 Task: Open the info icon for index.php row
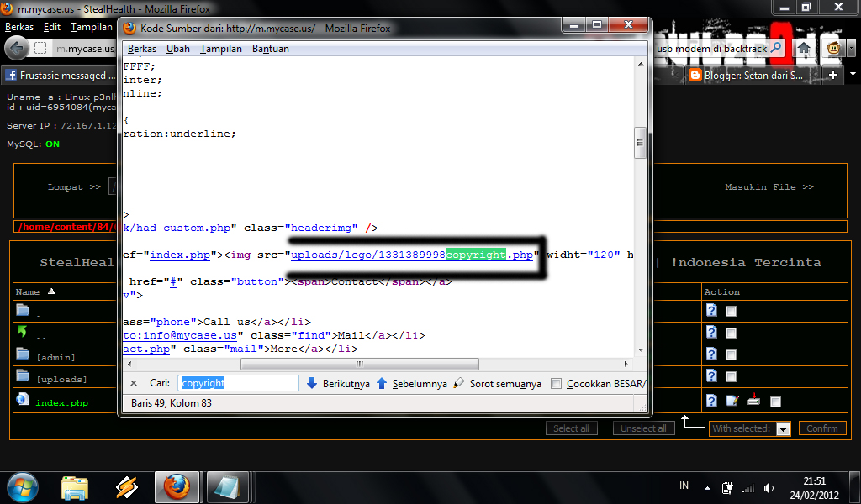(x=711, y=401)
